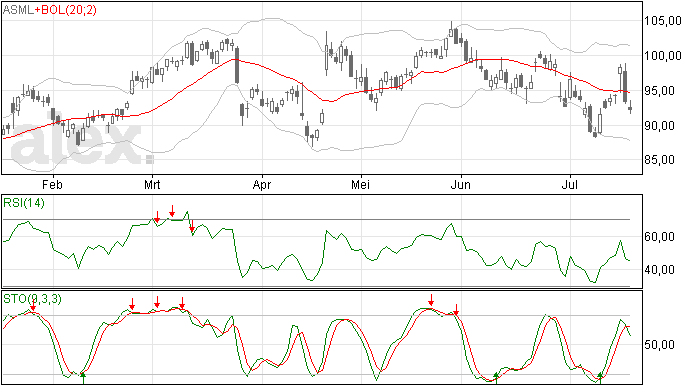
Task: Click the ASML ticker label
Action: pyautogui.click(x=18, y=10)
